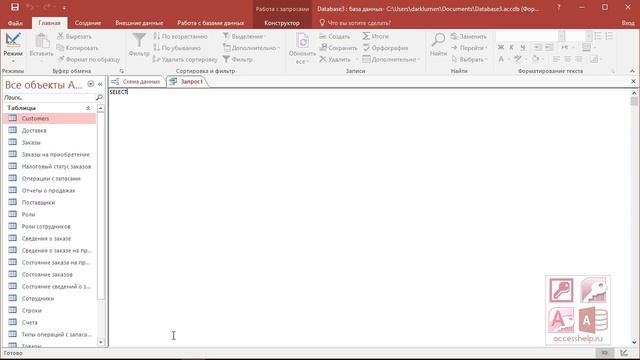Screen dimensions: 640x360
Task: Click Сохранить in records group
Action: (338, 48)
